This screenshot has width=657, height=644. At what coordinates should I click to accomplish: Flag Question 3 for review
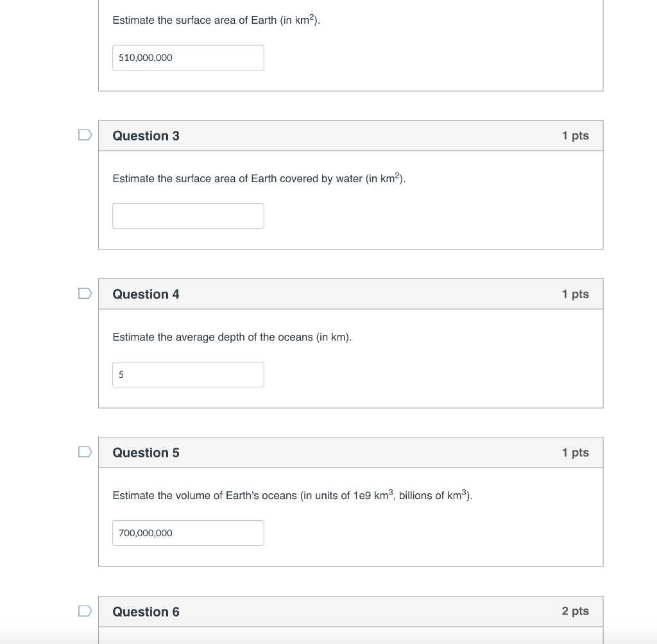point(85,135)
